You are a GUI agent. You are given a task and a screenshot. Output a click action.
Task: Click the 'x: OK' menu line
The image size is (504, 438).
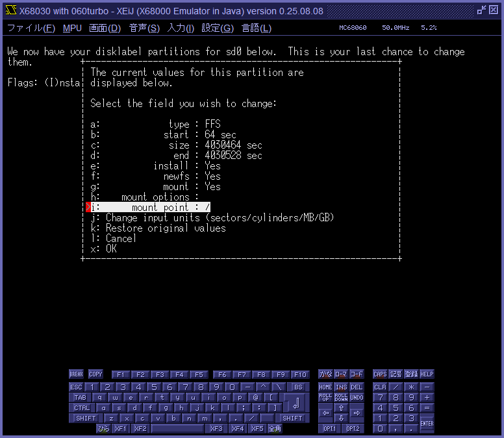click(103, 249)
